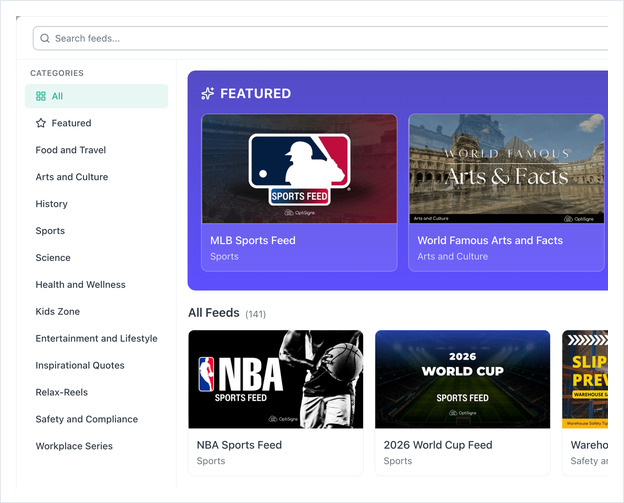Open World Famous Arts & Facts thumbnail

point(506,169)
